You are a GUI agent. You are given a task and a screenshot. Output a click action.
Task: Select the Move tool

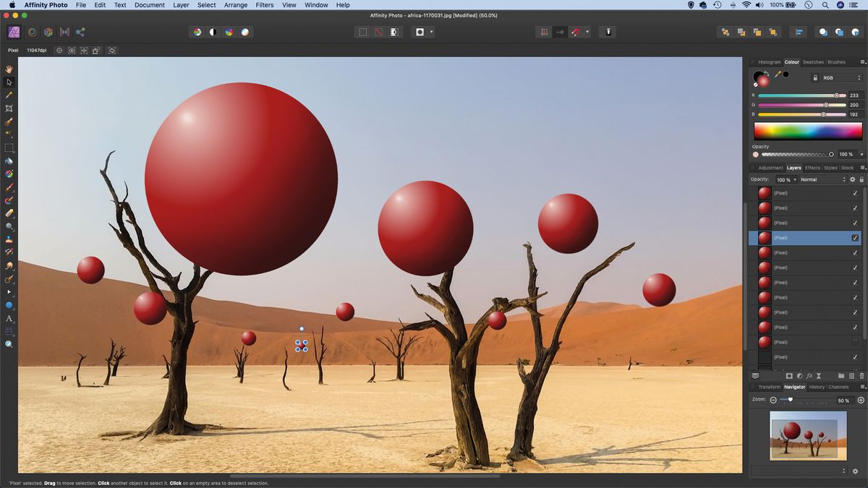pos(9,82)
